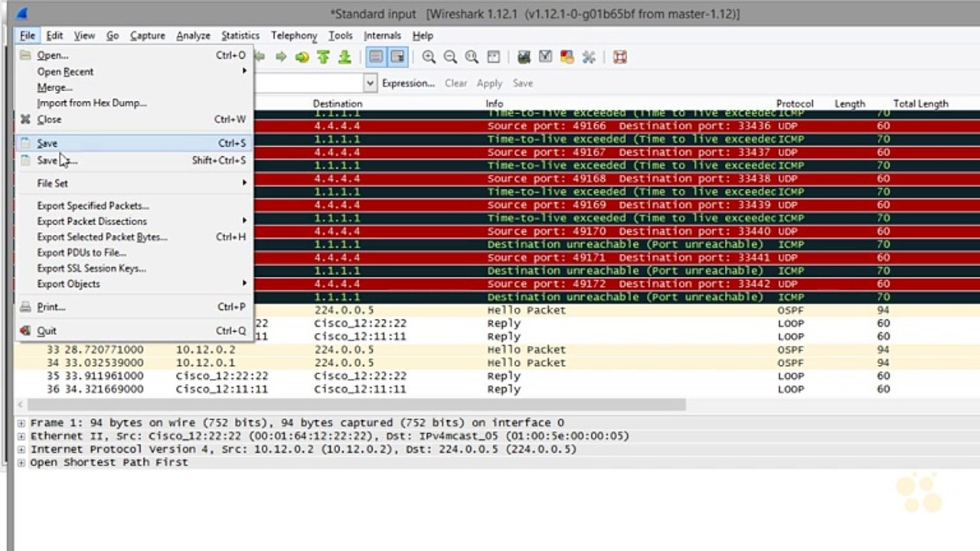This screenshot has height=551, width=980.
Task: Open the Internals menu
Action: (383, 35)
